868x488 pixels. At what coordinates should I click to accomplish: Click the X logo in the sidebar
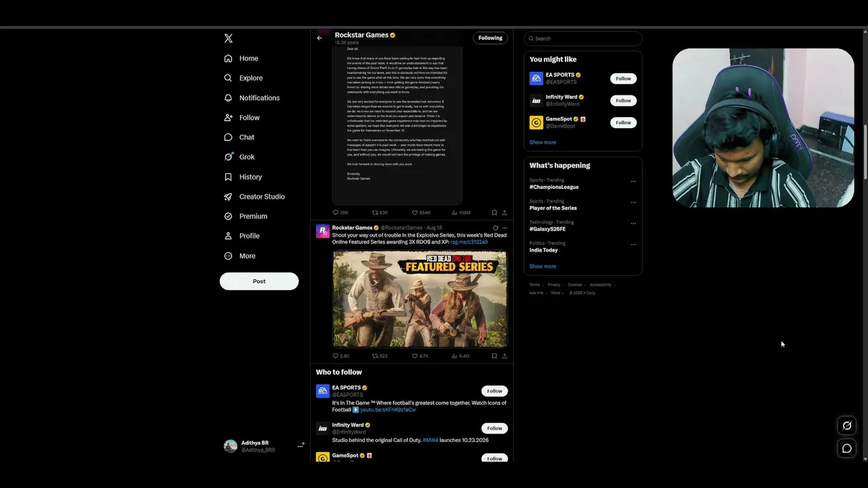229,39
